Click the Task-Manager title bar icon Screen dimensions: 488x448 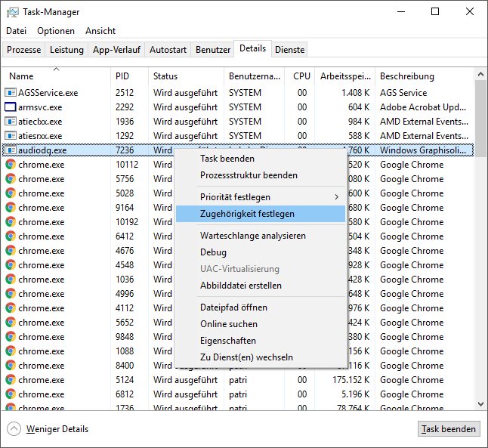point(12,12)
